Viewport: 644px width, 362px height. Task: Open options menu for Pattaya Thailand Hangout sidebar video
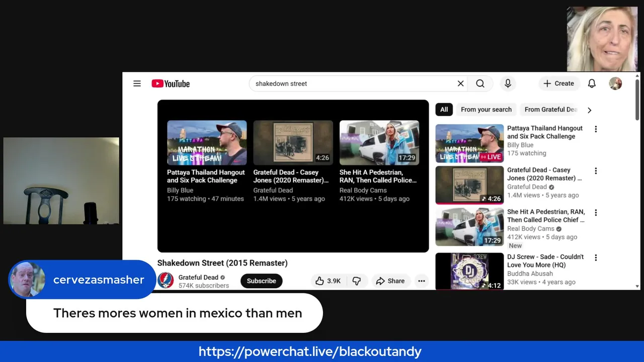596,129
